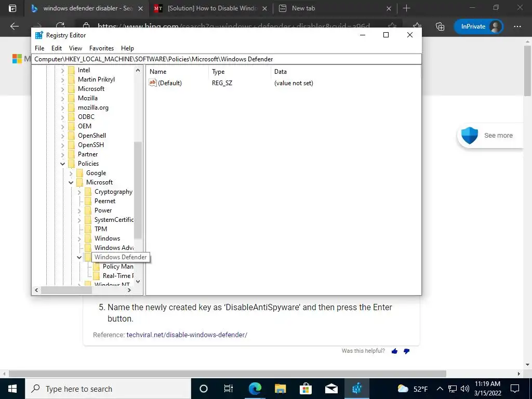
Task: Open Edge Collections icon
Action: (x=440, y=26)
